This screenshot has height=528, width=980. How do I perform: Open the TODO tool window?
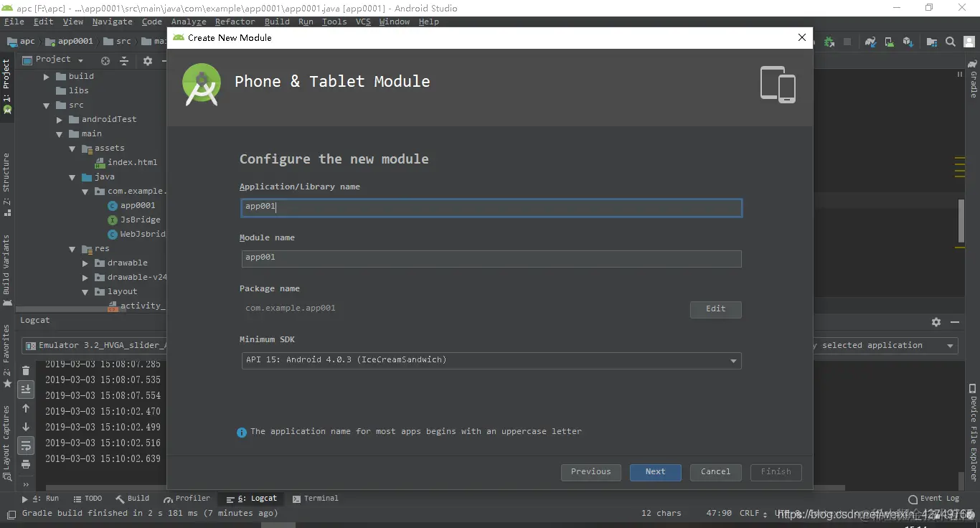pyautogui.click(x=88, y=499)
